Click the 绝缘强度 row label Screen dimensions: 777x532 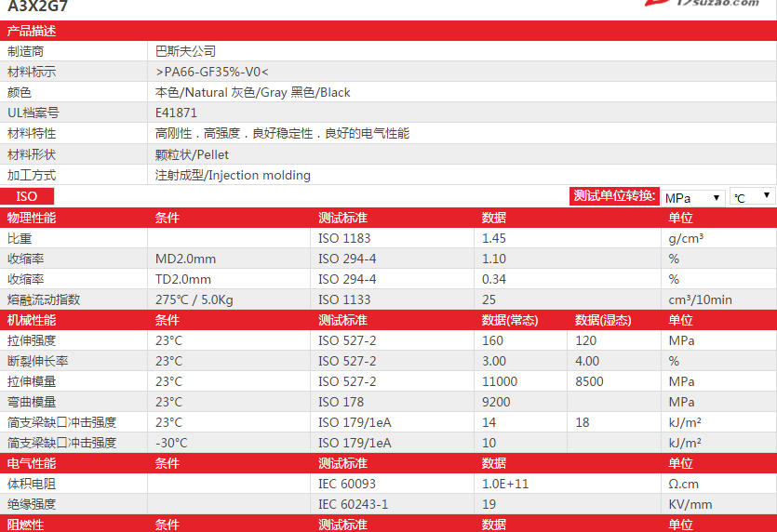(32, 504)
